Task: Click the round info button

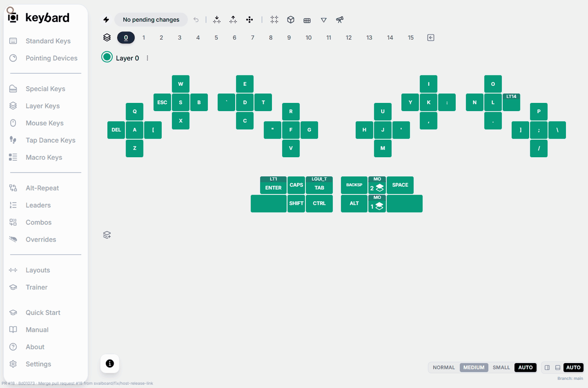Action: (x=110, y=364)
